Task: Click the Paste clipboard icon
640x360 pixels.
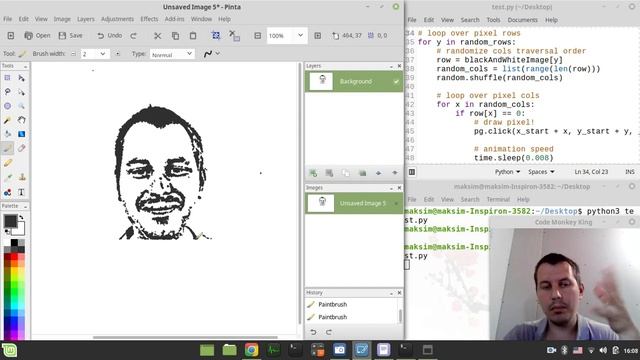Action: [x=193, y=36]
